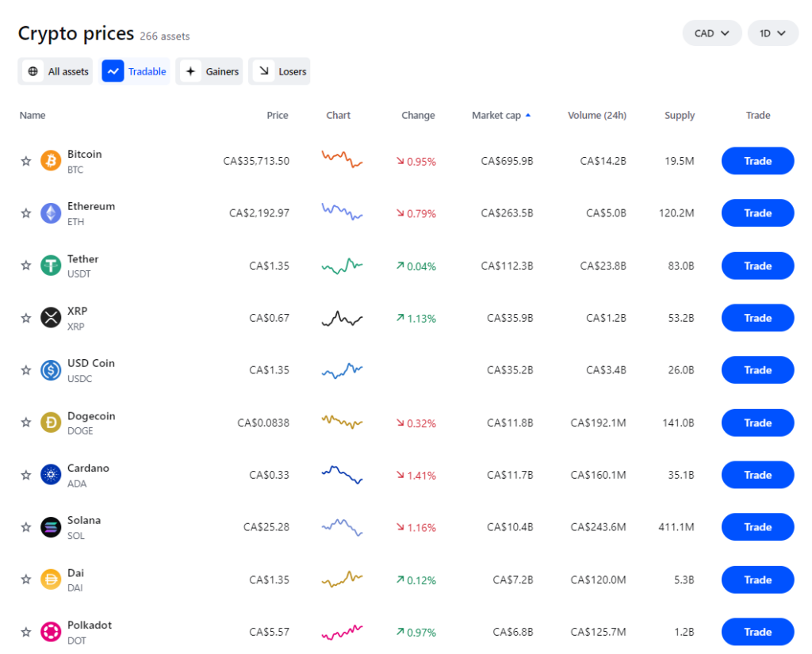Open the Solana asset name link

(x=84, y=520)
